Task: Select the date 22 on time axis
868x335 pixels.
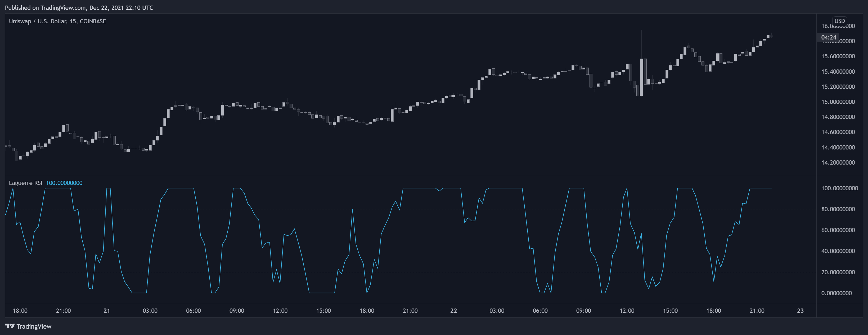Action: click(x=453, y=310)
